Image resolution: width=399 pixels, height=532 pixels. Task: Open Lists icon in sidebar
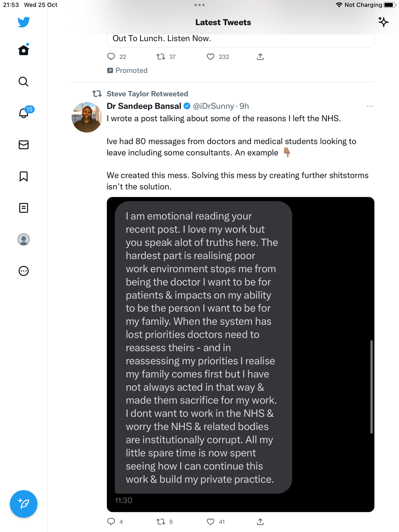click(x=24, y=208)
